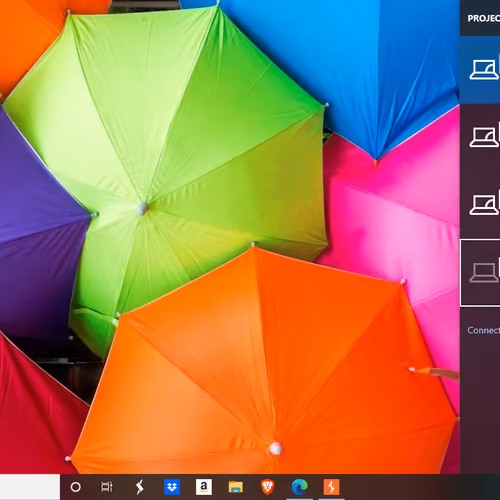This screenshot has width=500, height=500.
Task: Select the highlighted first option in the Project panel
Action: click(480, 70)
